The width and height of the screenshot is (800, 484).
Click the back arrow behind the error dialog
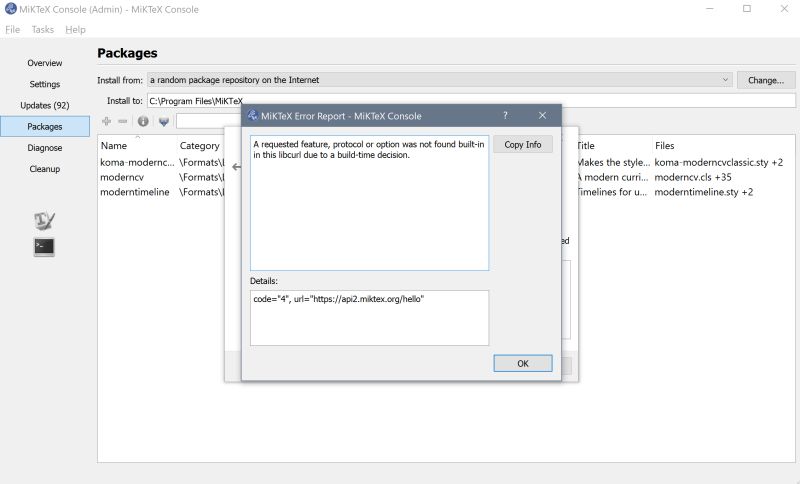coord(236,167)
